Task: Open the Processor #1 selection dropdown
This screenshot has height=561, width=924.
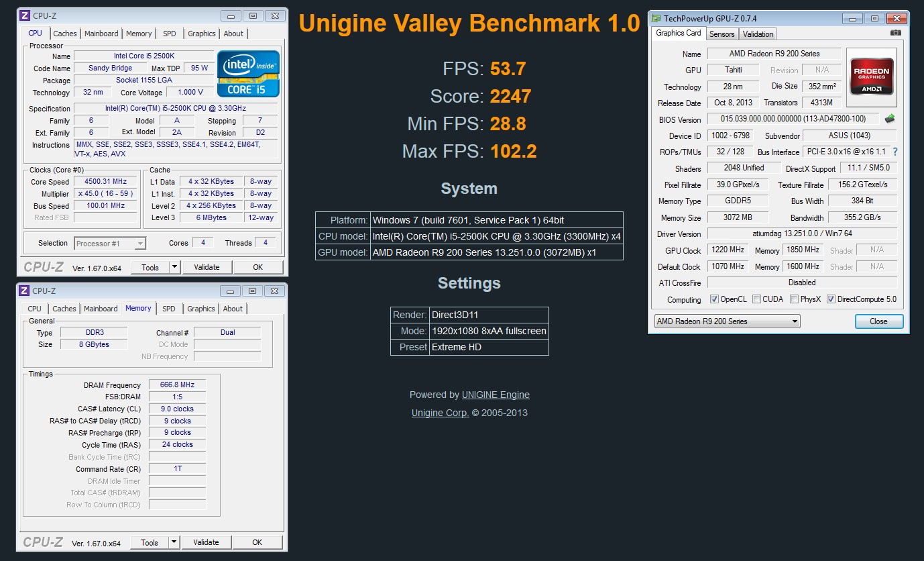Action: click(x=110, y=244)
